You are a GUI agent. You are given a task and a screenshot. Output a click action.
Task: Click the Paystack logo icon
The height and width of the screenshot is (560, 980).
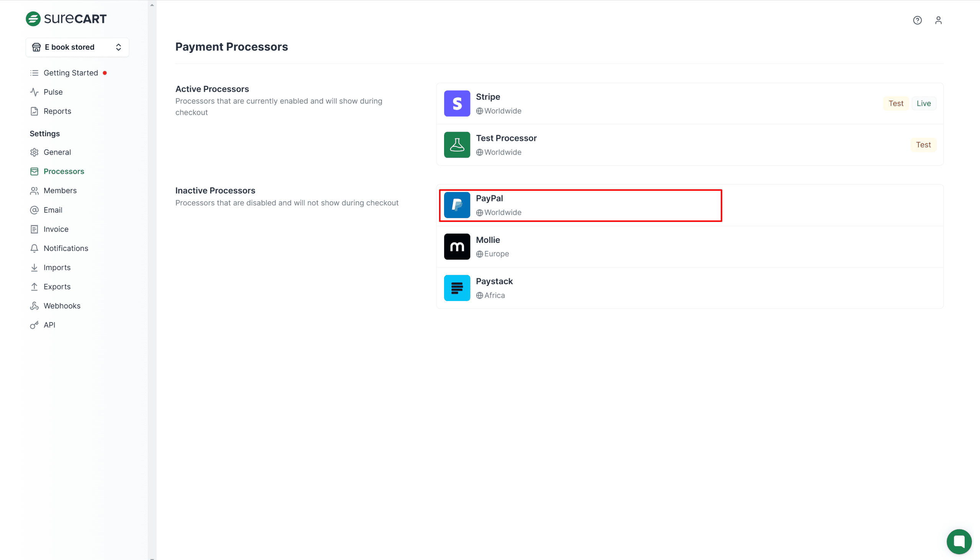pos(457,288)
